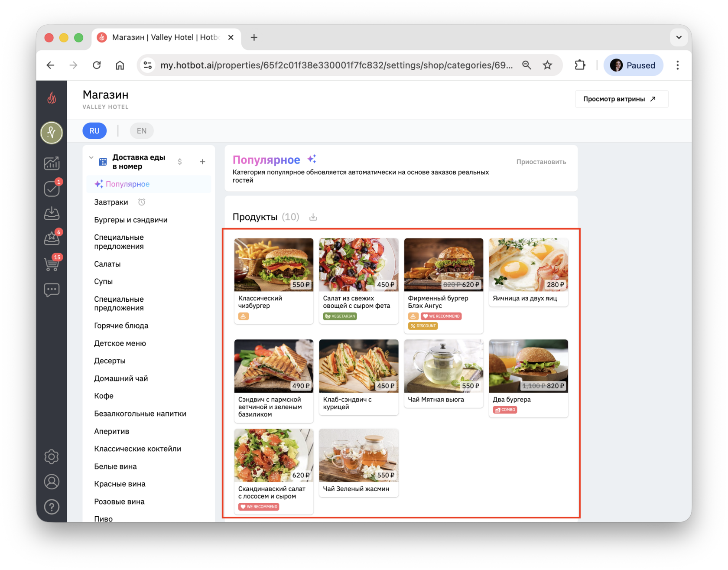
Task: Click the browser back arrow
Action: pyautogui.click(x=51, y=65)
